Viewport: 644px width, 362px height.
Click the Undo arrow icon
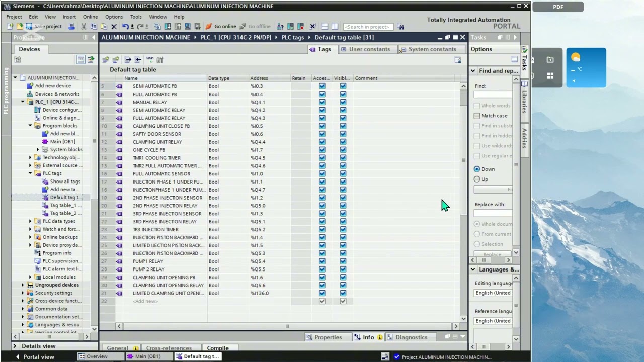point(125,26)
